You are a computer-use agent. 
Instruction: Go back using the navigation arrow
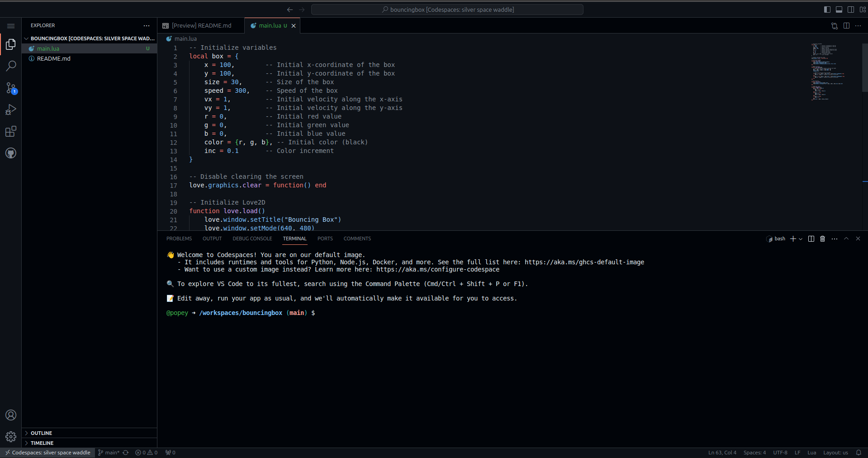(290, 10)
